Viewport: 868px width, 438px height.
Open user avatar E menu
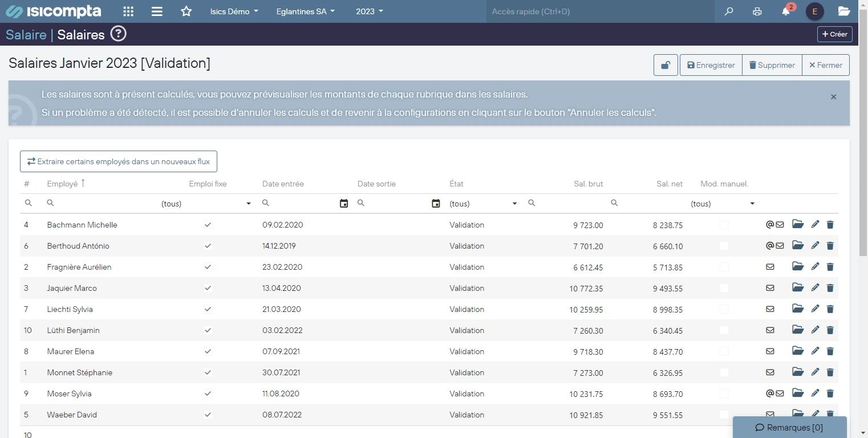tap(814, 11)
